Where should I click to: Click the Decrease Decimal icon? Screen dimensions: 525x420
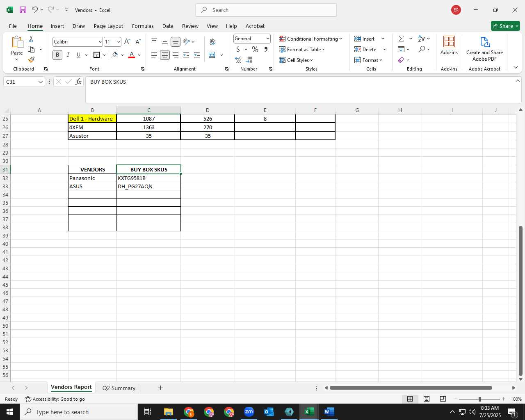(249, 60)
